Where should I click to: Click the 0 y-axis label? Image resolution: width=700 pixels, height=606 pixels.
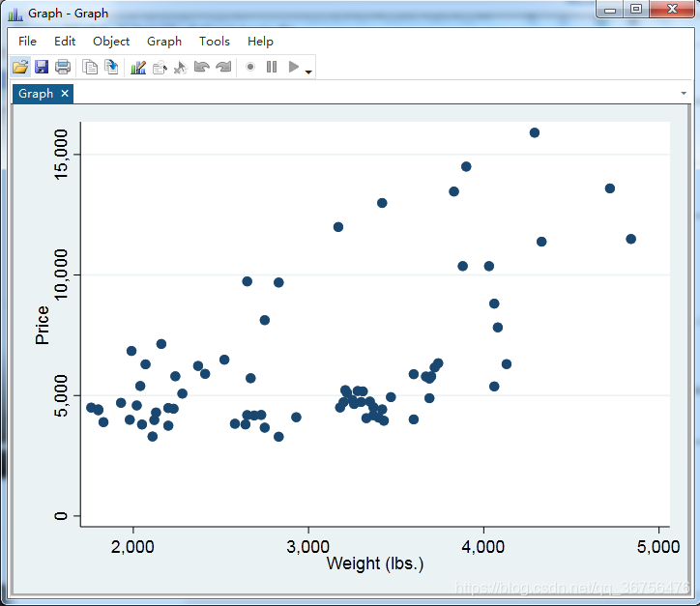tap(61, 516)
